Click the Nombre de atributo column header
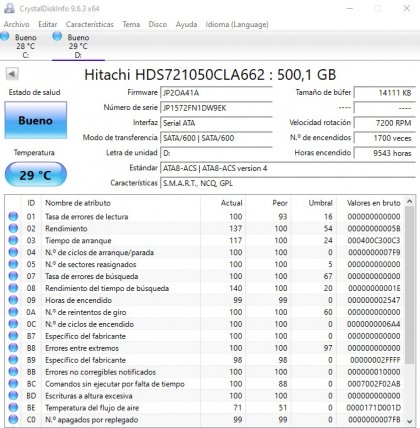Screen dimensions: 420x428 121,203
